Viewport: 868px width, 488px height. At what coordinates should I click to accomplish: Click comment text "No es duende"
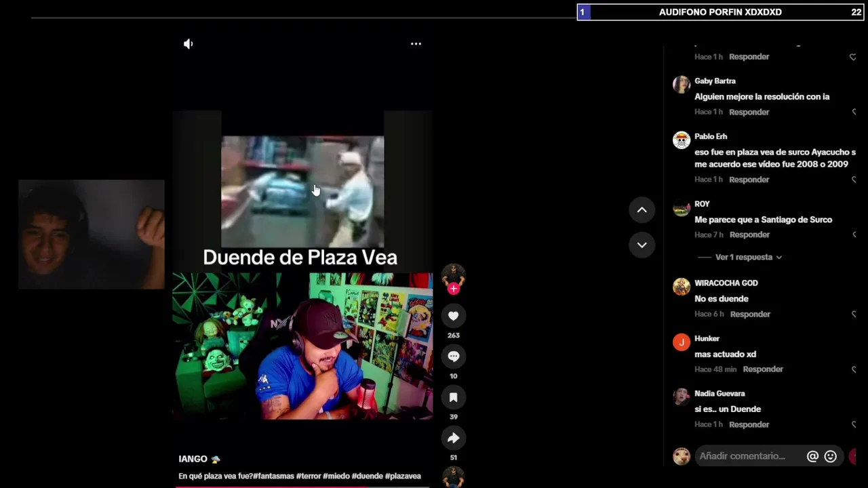tap(722, 299)
